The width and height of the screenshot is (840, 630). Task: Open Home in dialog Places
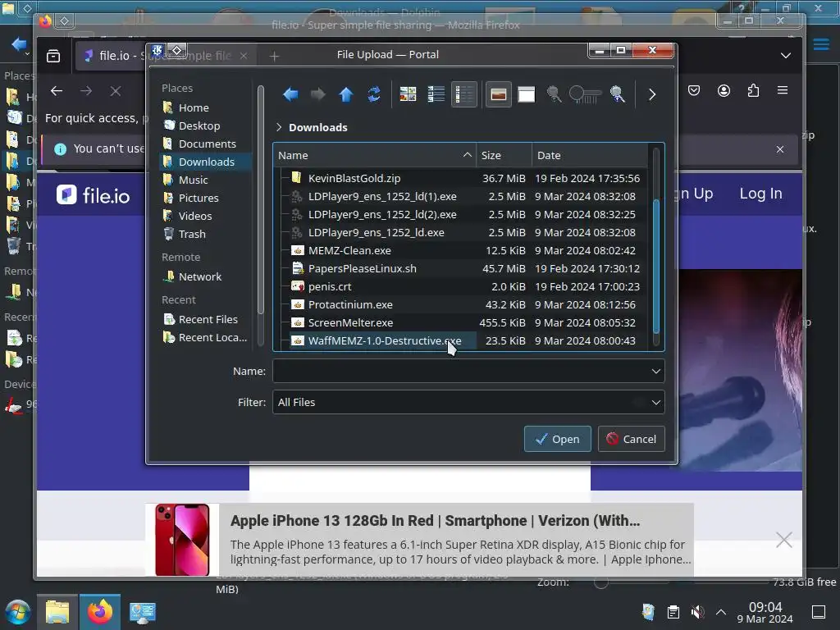pos(204,107)
